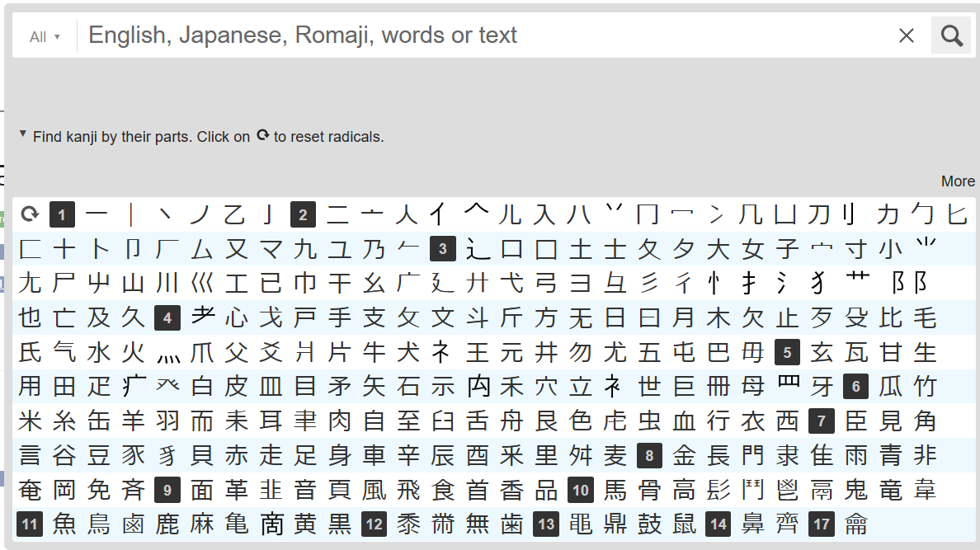This screenshot has height=550, width=980.
Task: Select the 耳 ear radical
Action: [271, 421]
